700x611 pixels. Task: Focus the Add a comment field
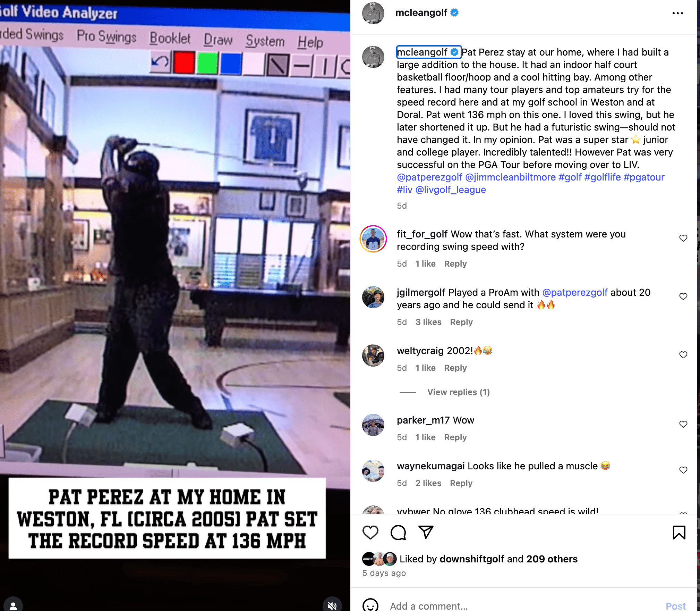point(524,606)
